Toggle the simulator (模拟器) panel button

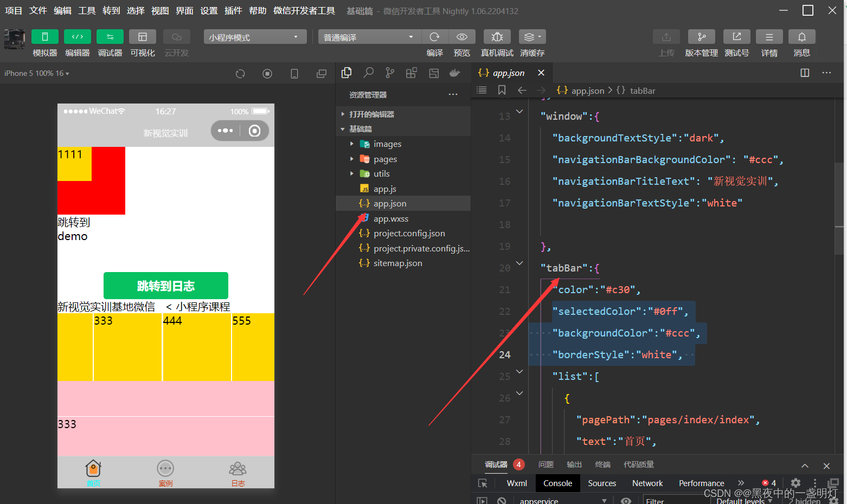[x=45, y=37]
